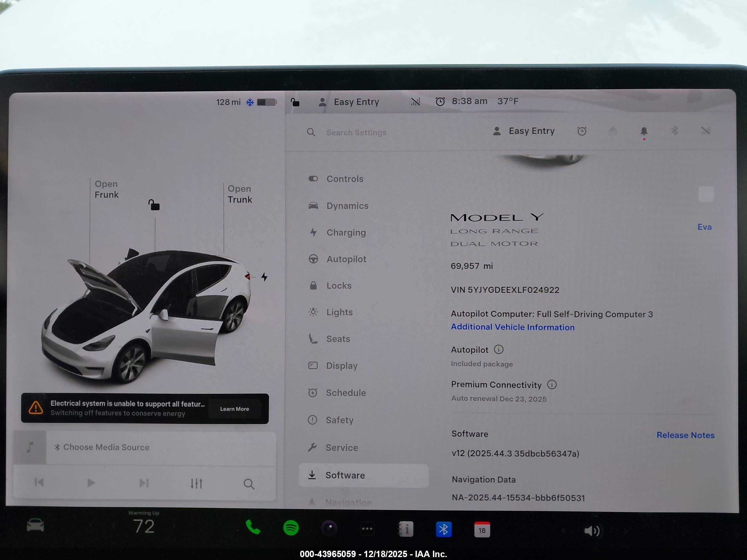Tap the clock alarm icon by 8:38 am
The height and width of the screenshot is (560, 747).
pyautogui.click(x=440, y=101)
